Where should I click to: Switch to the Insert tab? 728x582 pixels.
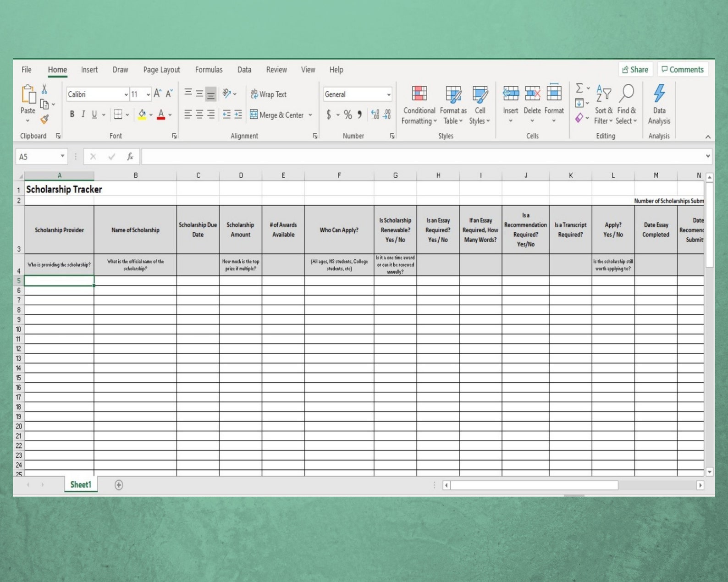[x=89, y=70]
